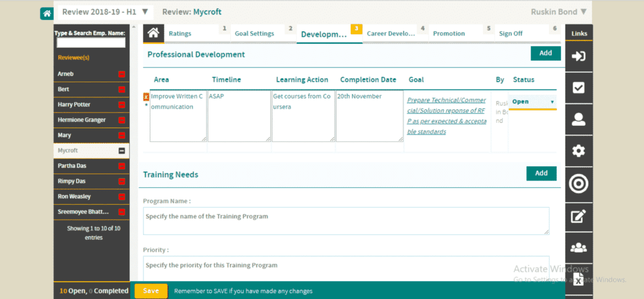Open the Status dropdown showing Open
Image resolution: width=644 pixels, height=299 pixels.
tap(532, 102)
